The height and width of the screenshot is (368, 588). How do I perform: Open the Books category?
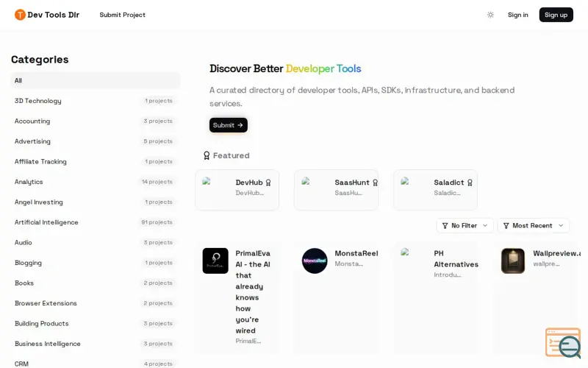tap(96, 283)
